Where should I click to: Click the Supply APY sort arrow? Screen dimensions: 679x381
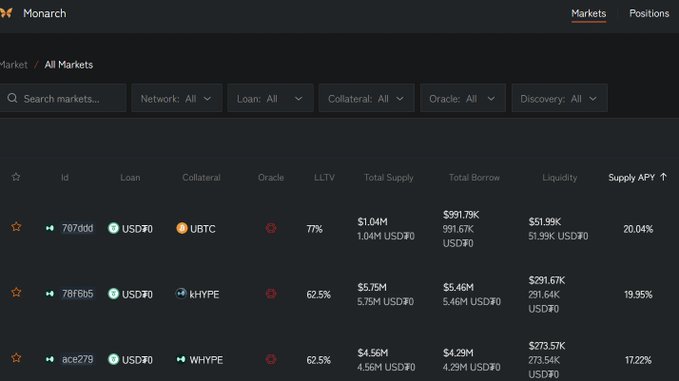tap(663, 177)
